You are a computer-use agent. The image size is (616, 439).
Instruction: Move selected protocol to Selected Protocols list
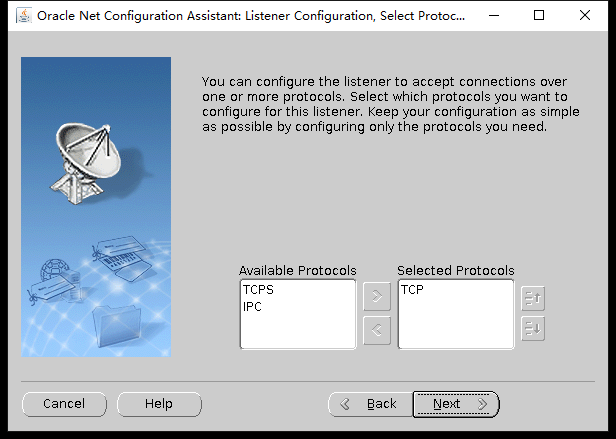(377, 296)
